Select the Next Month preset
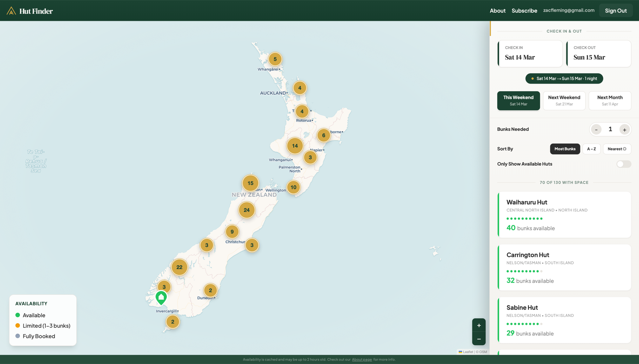The image size is (639, 364). [610, 101]
